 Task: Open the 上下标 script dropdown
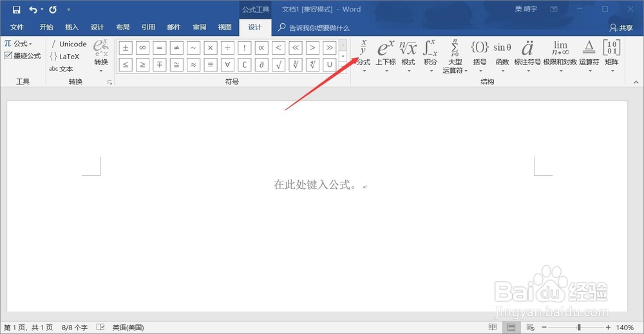(x=386, y=56)
